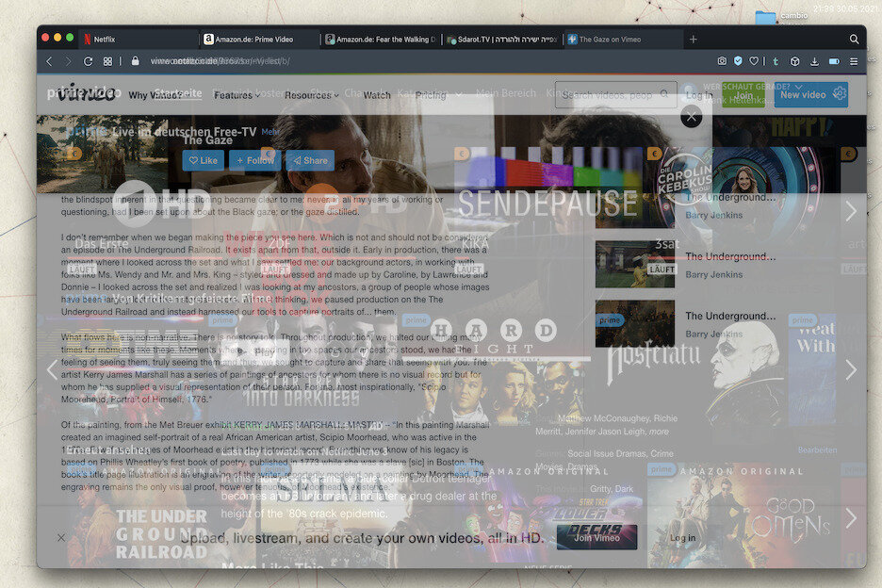
Task: Select the KiKA channel label
Action: 477,243
